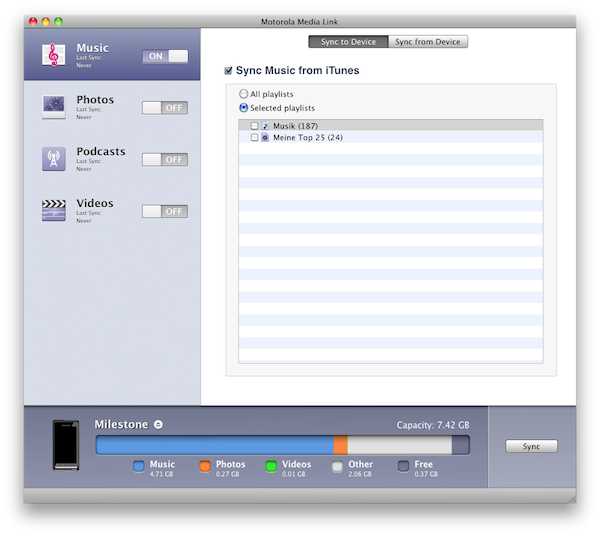
Task: Click the Music category title
Action: 92,48
